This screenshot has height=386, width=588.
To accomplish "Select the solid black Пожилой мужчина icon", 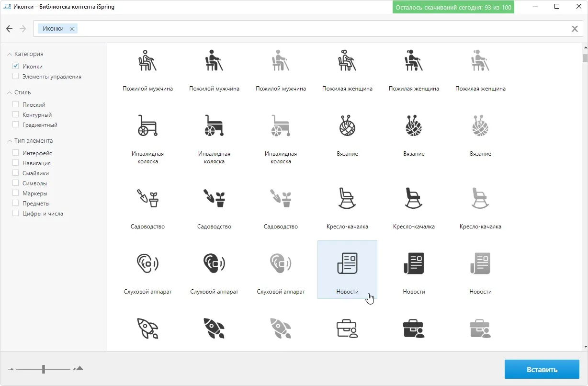I will (x=214, y=60).
